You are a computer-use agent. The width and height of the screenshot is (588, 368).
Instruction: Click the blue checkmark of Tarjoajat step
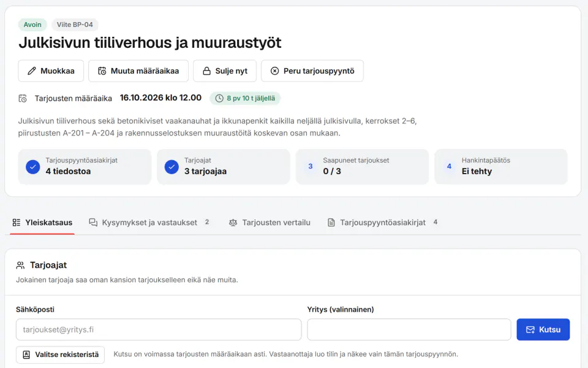171,167
